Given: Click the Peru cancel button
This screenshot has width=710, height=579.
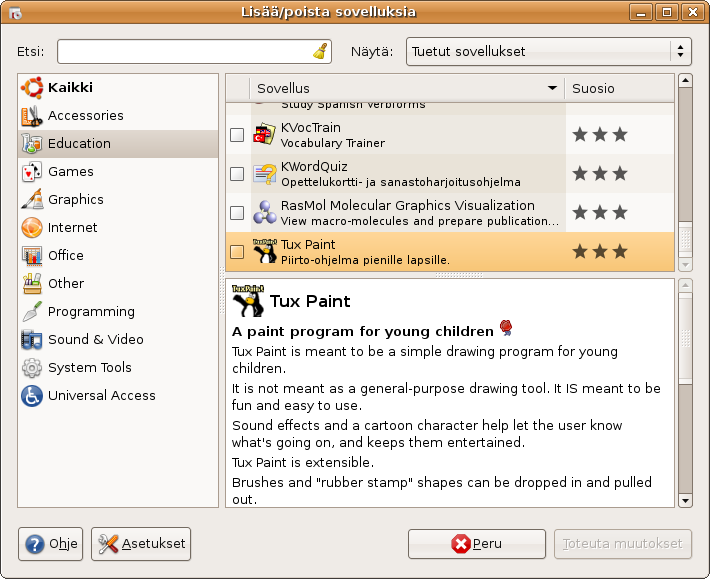Looking at the screenshot, I should pyautogui.click(x=477, y=544).
